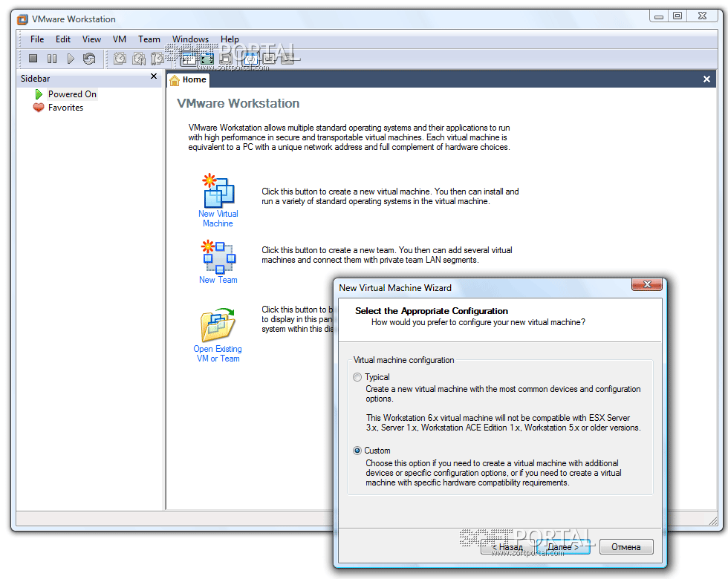Click the New Virtual Machine link text
Image resolution: width=728 pixels, height=579 pixels.
tap(218, 218)
